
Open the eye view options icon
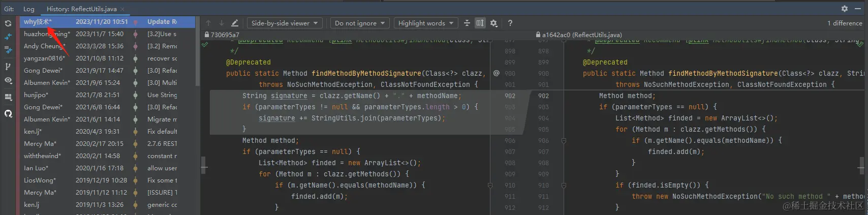8,80
